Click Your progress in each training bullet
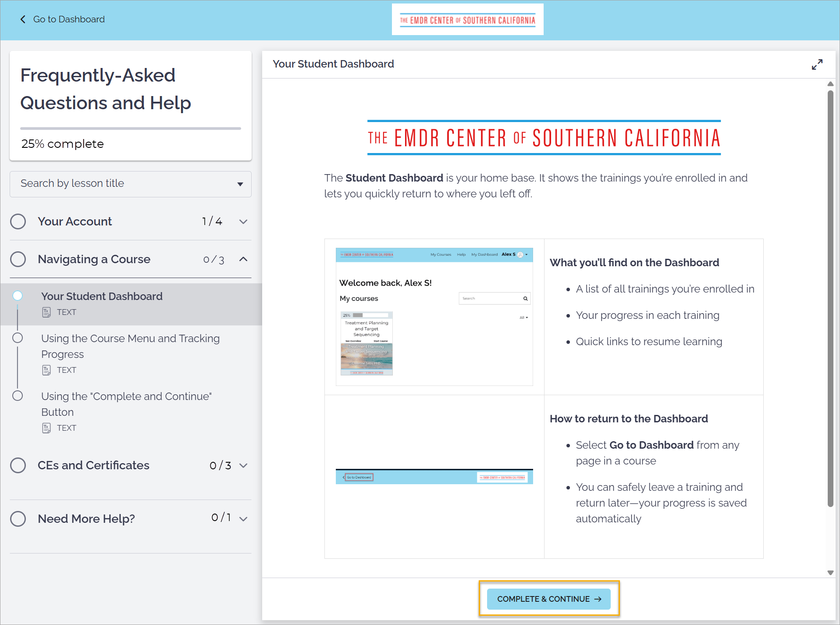 point(648,315)
